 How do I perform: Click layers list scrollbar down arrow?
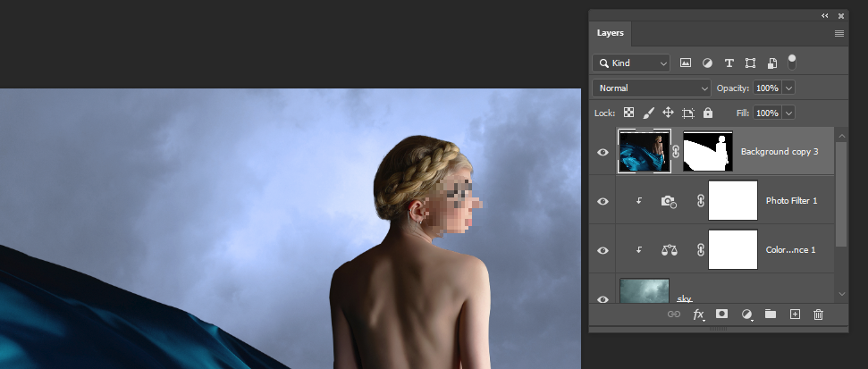pyautogui.click(x=842, y=295)
